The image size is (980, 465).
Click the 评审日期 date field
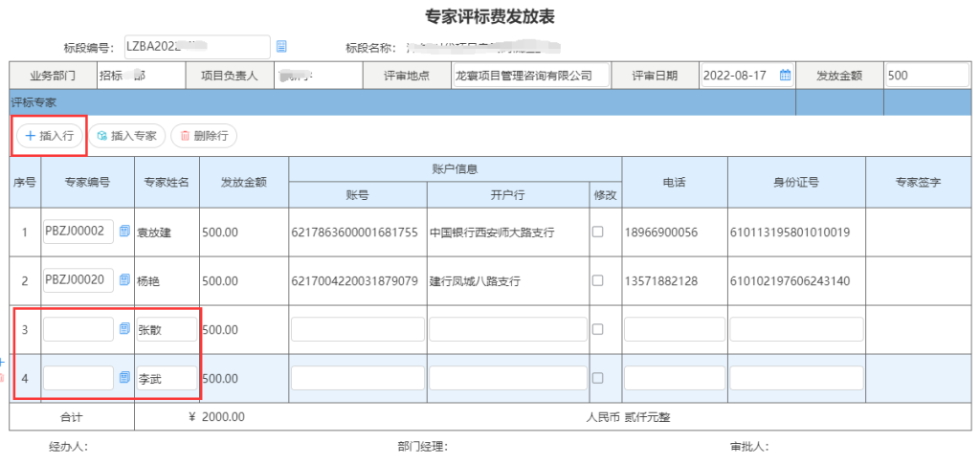tap(747, 75)
